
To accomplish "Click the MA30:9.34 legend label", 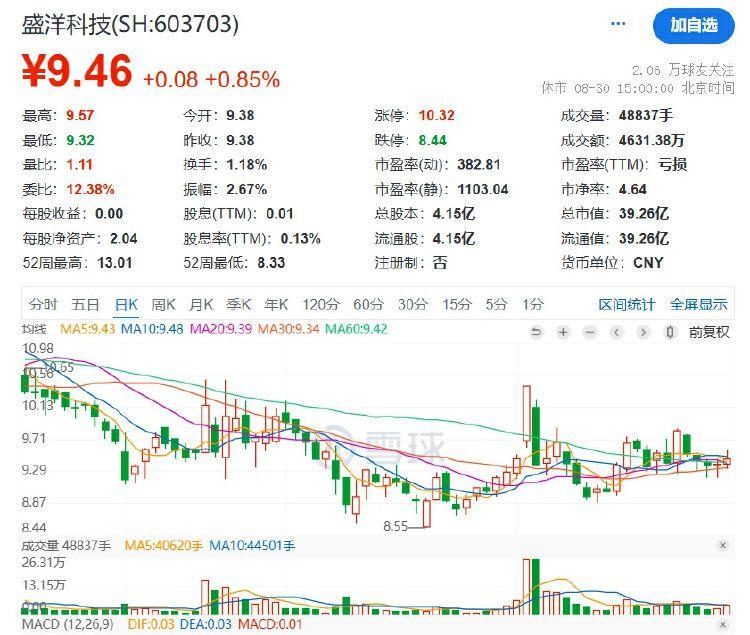I will (x=288, y=329).
